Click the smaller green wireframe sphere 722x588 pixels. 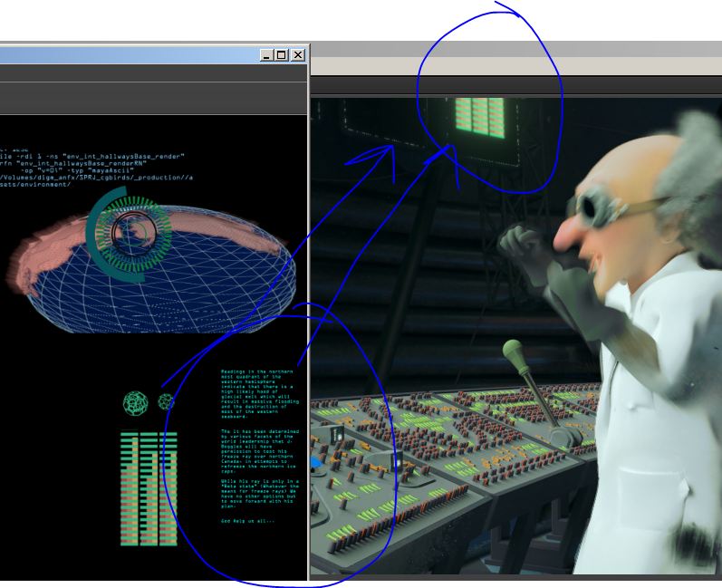pos(166,401)
